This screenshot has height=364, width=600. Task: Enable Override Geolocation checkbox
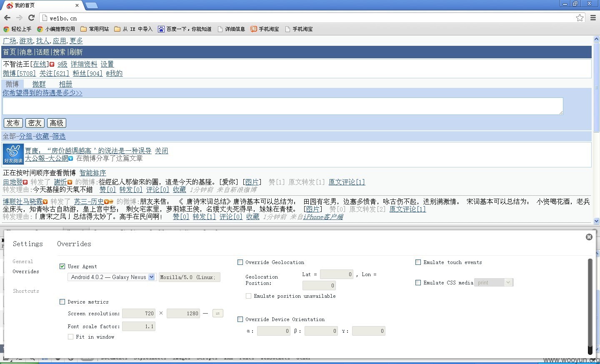point(240,262)
